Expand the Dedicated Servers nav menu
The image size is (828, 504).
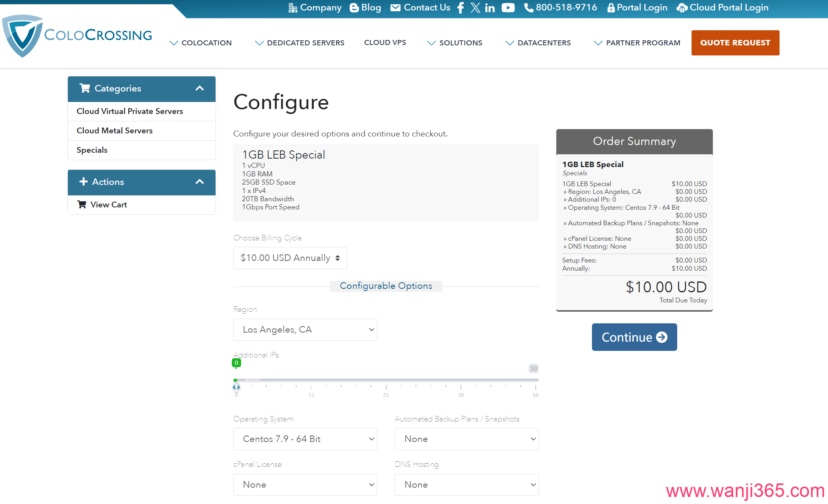click(300, 43)
